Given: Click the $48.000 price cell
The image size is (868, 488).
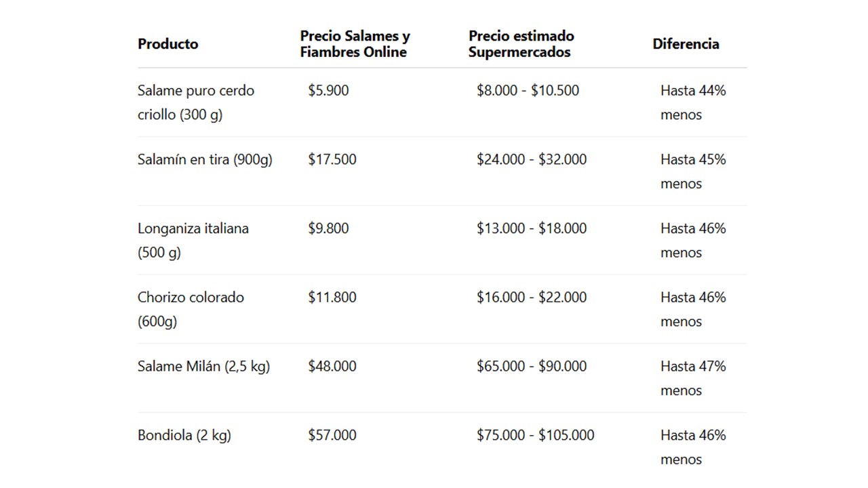Looking at the screenshot, I should click(332, 366).
